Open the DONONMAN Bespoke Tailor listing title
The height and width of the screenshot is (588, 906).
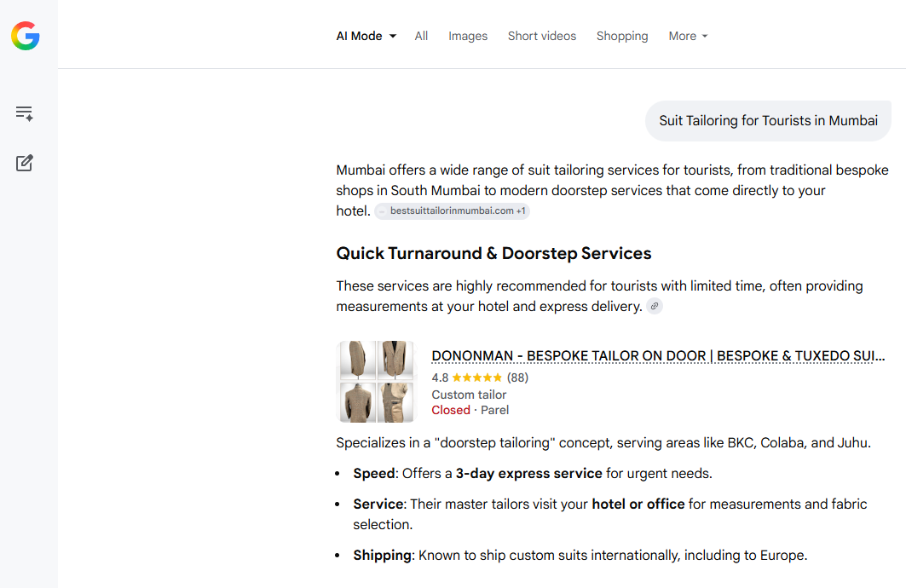(x=658, y=356)
